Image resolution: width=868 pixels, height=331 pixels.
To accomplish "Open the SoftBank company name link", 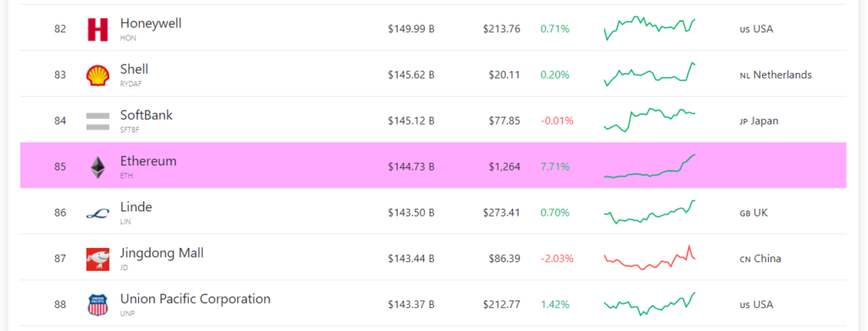I will 146,115.
